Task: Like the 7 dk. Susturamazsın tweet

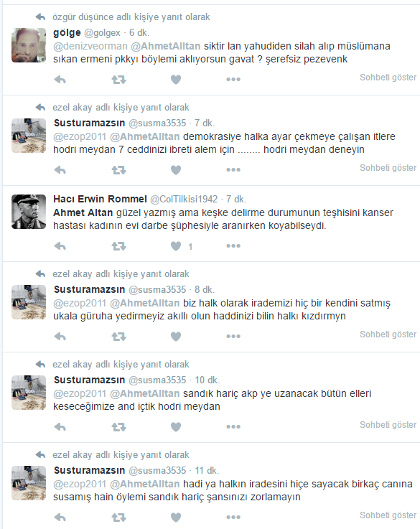Action: pos(176,170)
